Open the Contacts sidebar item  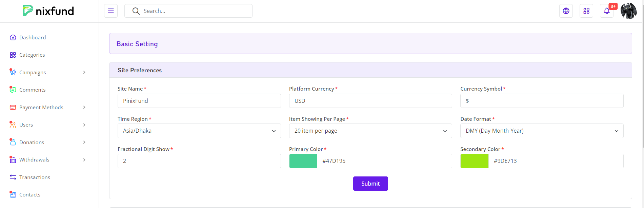[30, 195]
